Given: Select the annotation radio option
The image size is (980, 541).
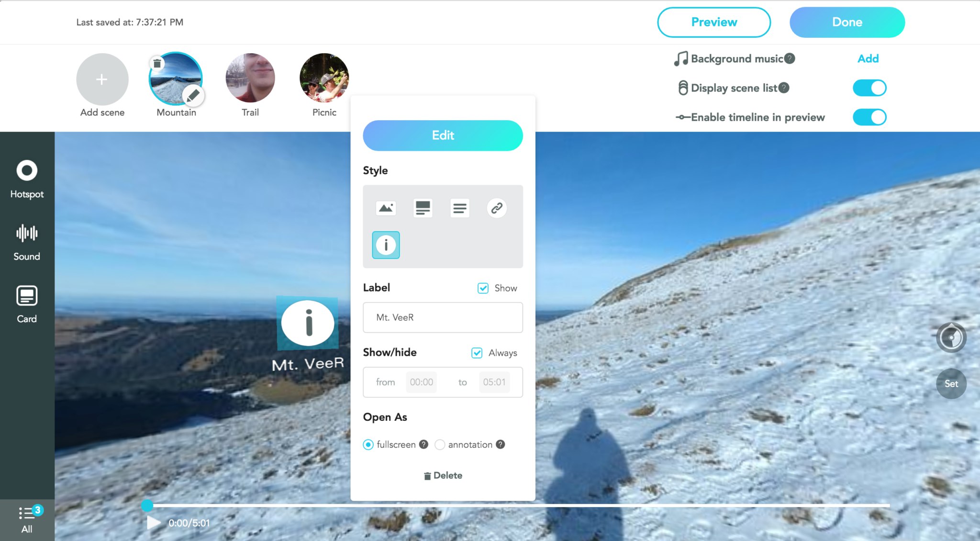Looking at the screenshot, I should pyautogui.click(x=440, y=445).
